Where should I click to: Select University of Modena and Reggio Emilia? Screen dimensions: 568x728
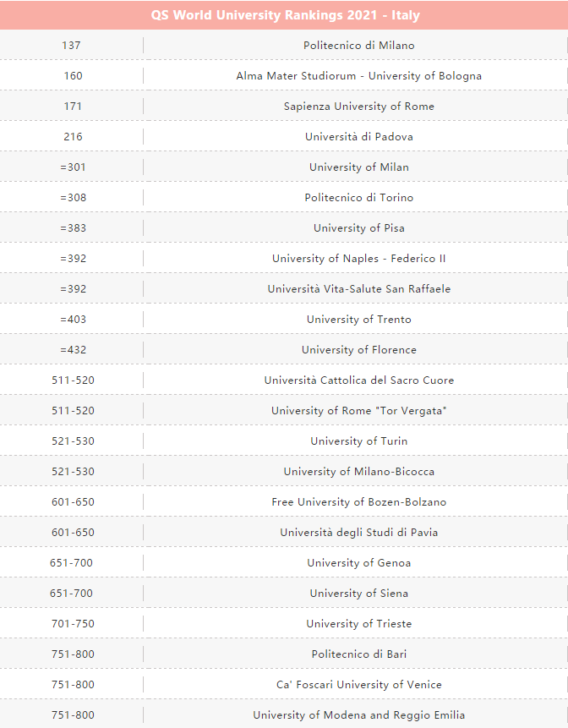click(358, 715)
